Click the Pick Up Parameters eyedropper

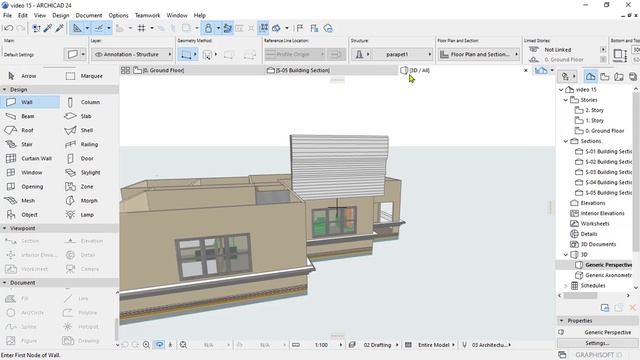tap(48, 28)
